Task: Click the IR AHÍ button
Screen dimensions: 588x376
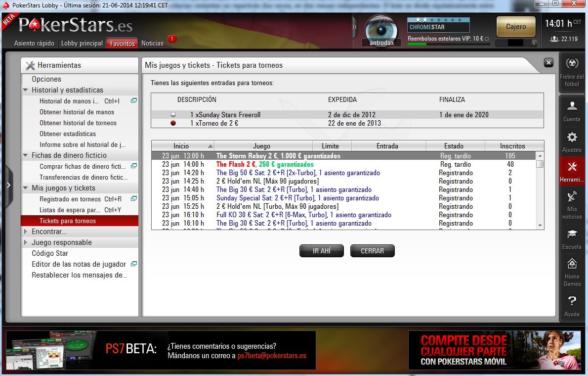Action: tap(321, 251)
